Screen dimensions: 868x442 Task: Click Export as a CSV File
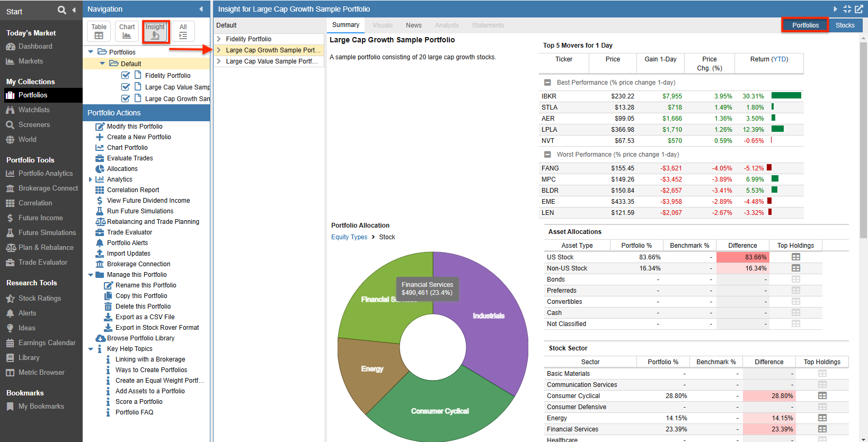pos(145,317)
